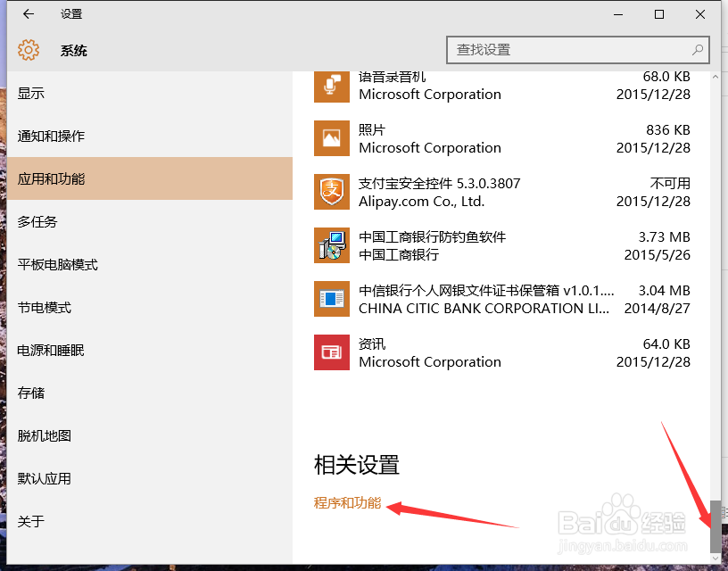Open 默认应用 settings

(150, 478)
